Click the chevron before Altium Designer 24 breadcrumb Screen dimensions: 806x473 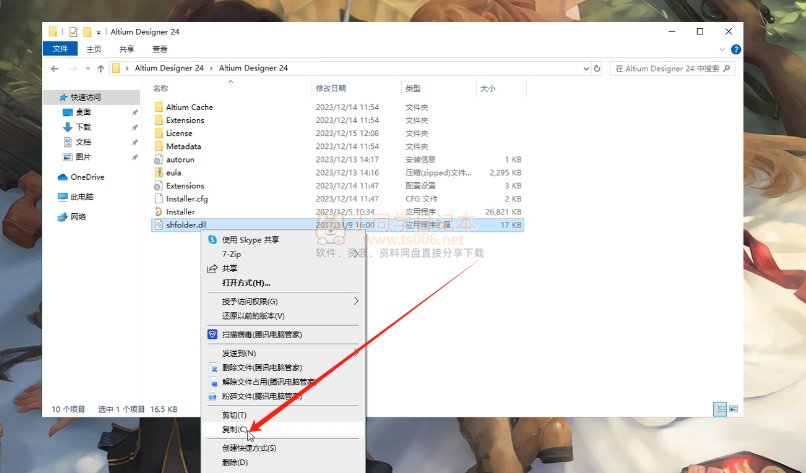click(127, 68)
